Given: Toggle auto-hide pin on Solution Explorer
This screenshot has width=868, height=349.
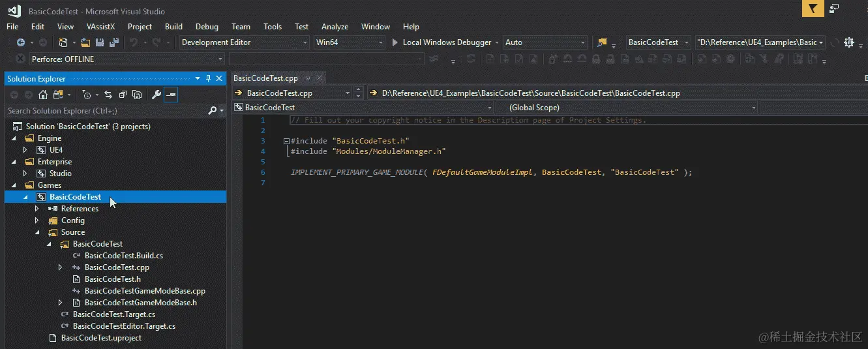Looking at the screenshot, I should click(x=209, y=78).
